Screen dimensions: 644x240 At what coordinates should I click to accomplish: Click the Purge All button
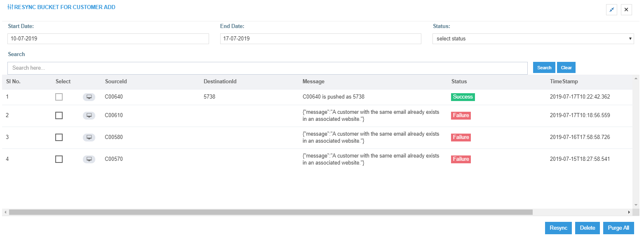pos(618,228)
